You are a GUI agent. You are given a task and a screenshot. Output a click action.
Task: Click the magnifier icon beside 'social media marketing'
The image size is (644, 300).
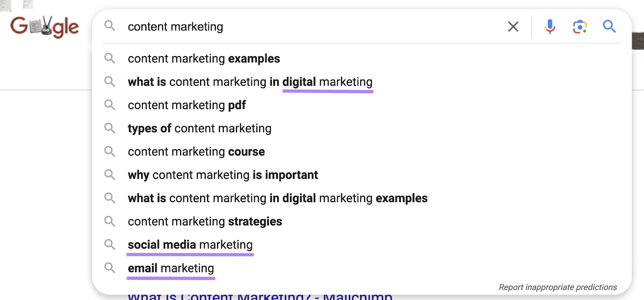[109, 244]
